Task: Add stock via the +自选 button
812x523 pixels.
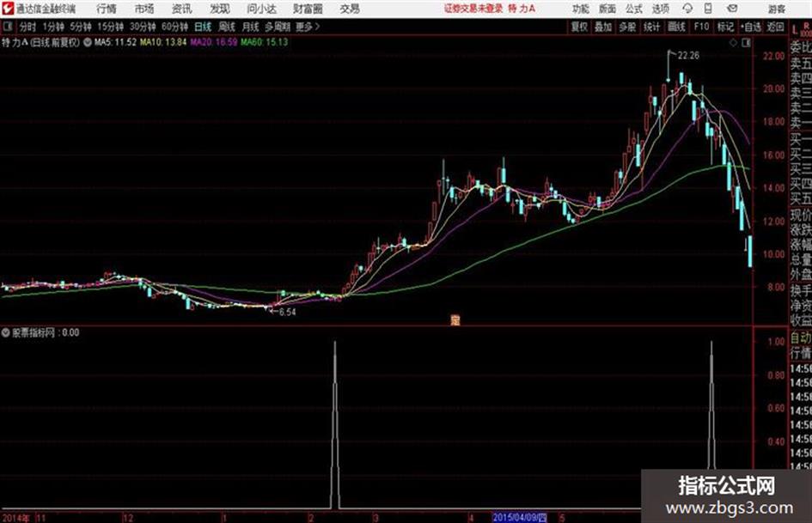Action: pos(750,27)
